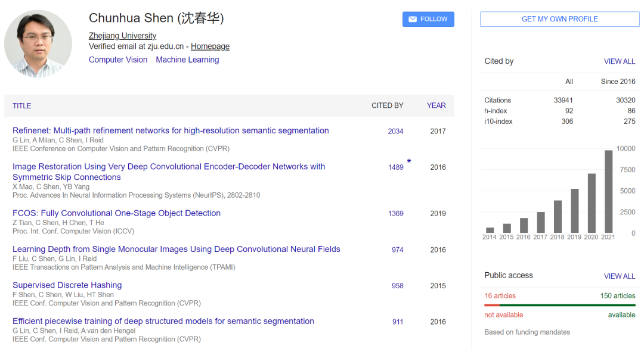Screen dimensions: 644x349
Task: Visit the Homepage link
Action: point(210,46)
